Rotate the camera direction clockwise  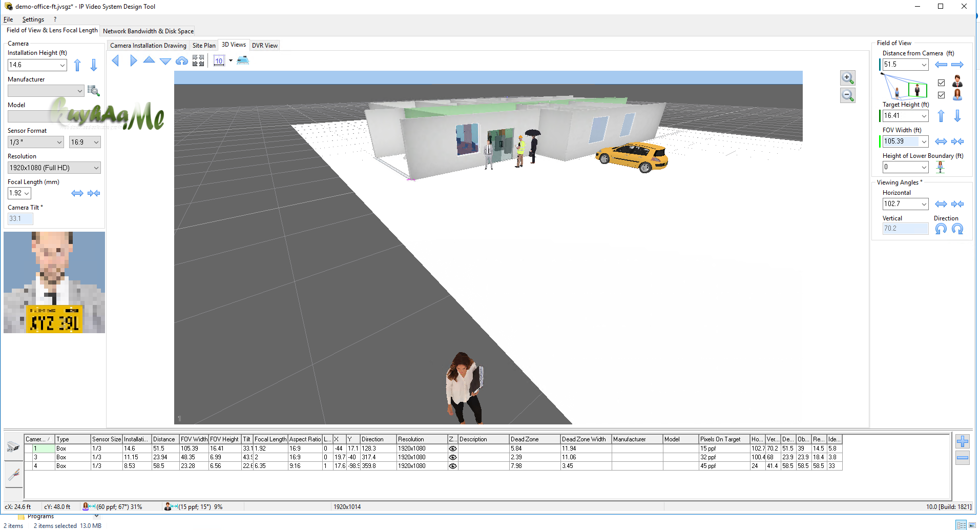click(957, 229)
